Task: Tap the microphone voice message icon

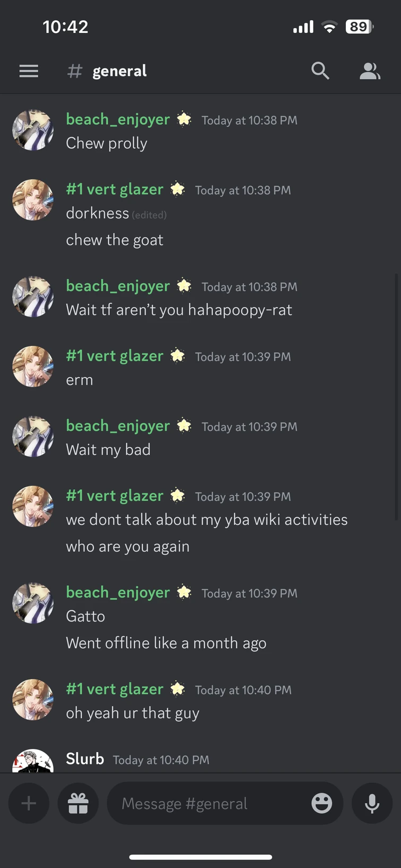Action: point(372,803)
